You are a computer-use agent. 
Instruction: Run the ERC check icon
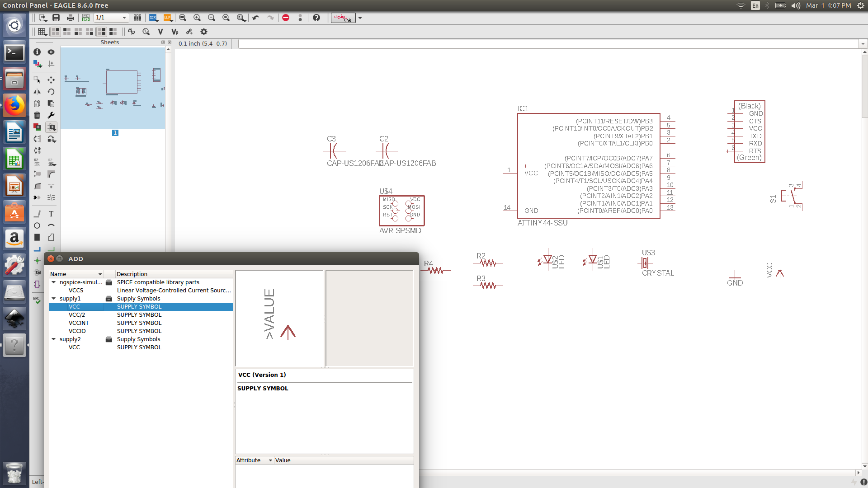click(37, 300)
